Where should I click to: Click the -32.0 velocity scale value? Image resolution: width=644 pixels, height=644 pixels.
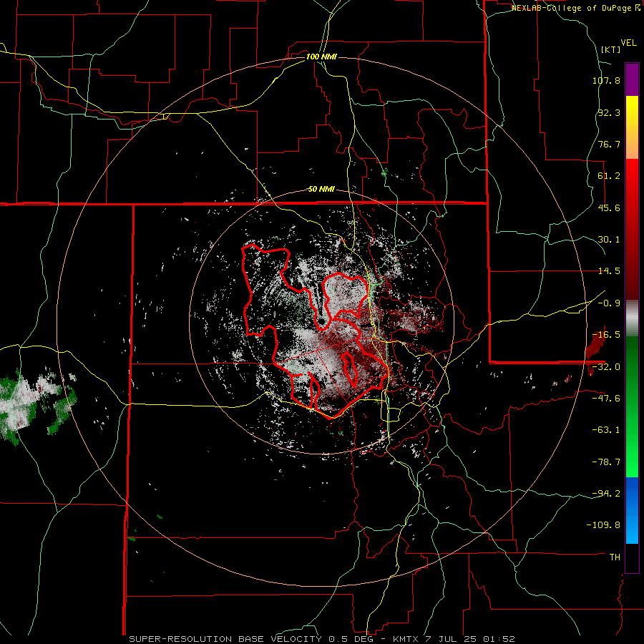coord(606,367)
